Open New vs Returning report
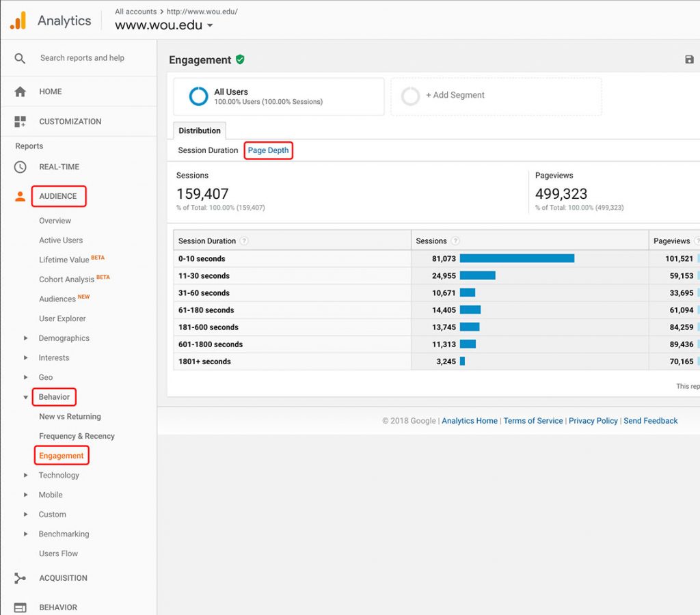The height and width of the screenshot is (615, 700). point(70,417)
